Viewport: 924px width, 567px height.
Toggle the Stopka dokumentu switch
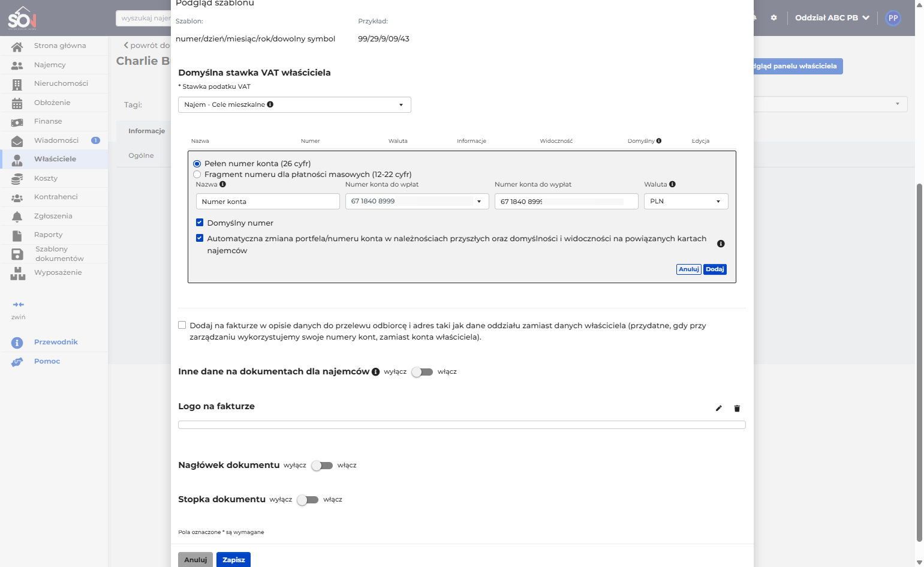[x=308, y=500]
